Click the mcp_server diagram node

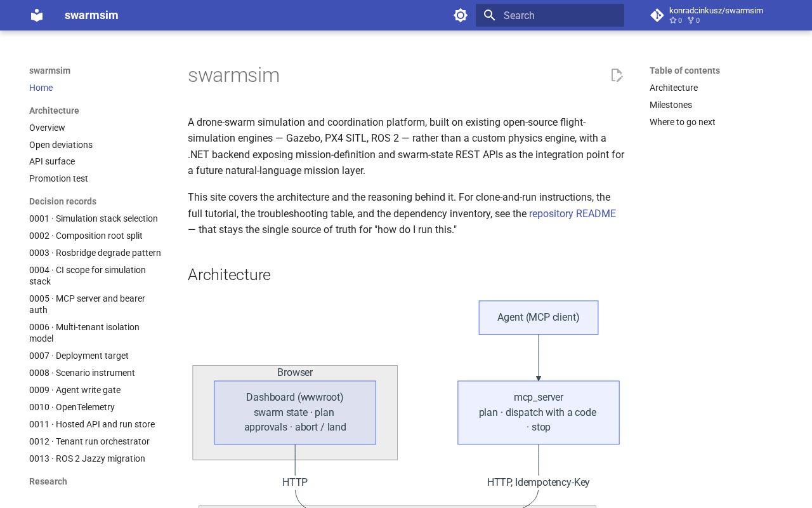click(539, 413)
